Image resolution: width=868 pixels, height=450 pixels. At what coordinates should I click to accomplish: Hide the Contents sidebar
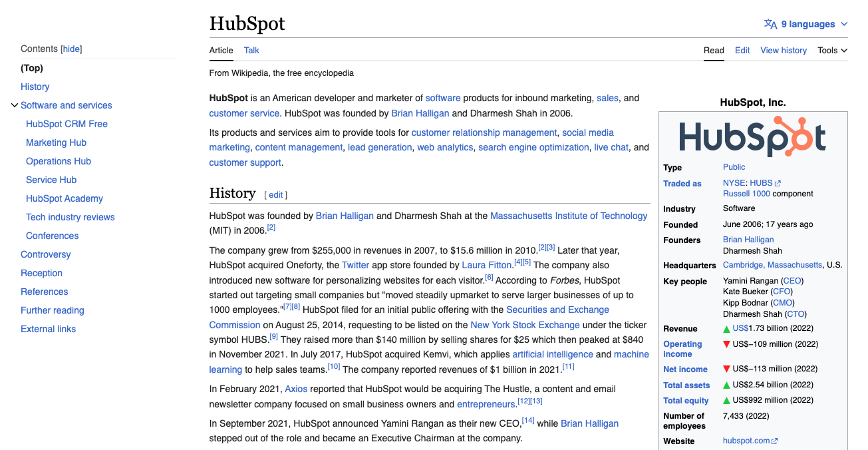[71, 49]
